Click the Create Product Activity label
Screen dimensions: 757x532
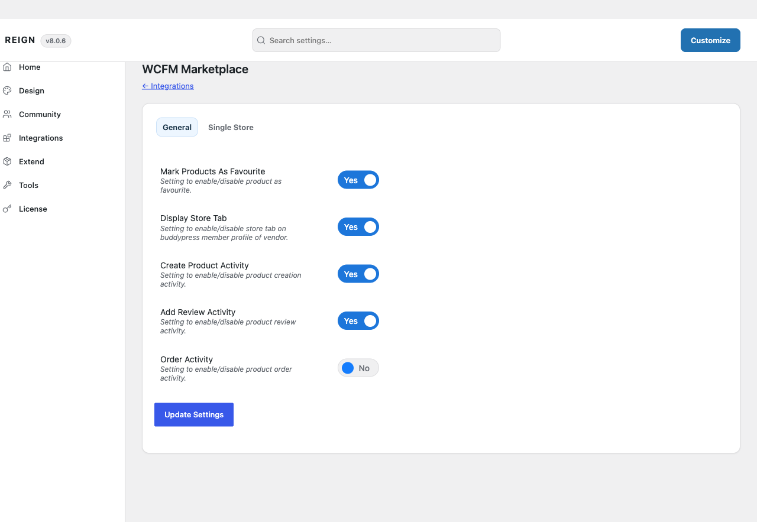(x=205, y=265)
